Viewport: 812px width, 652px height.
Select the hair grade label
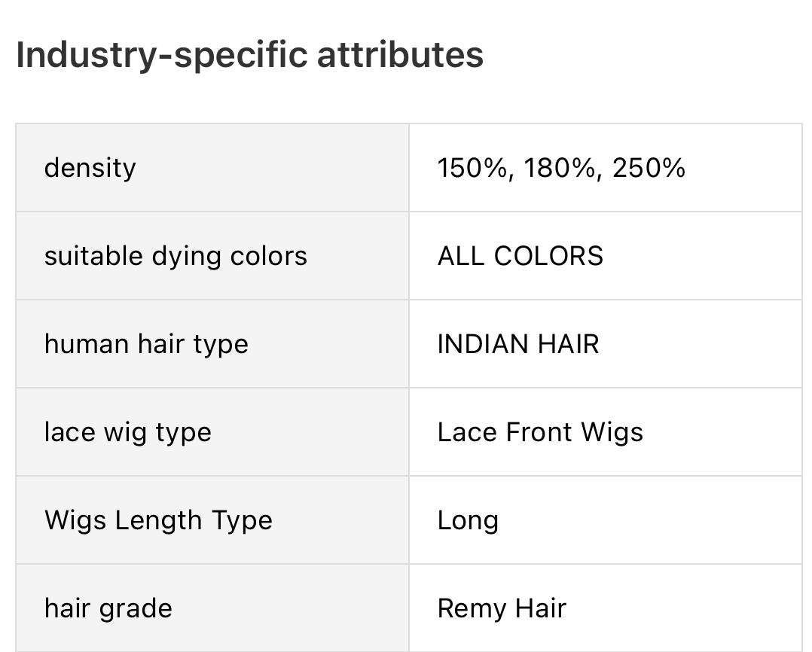coord(108,608)
